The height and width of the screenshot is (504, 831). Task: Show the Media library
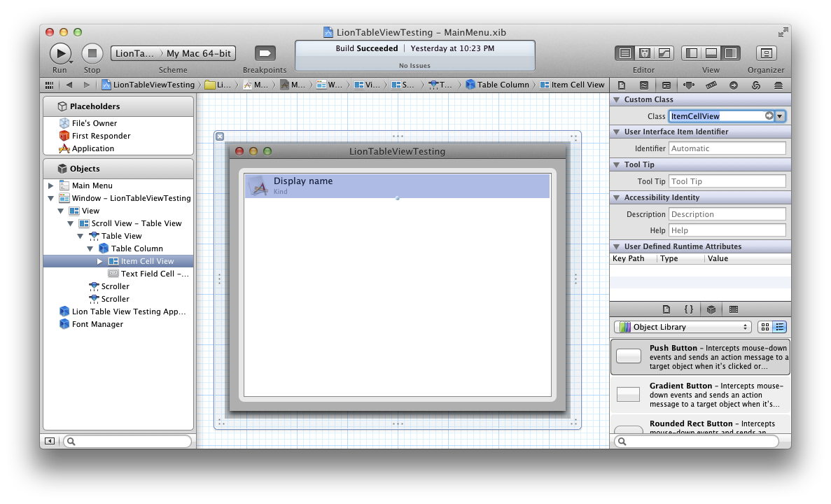click(x=734, y=309)
